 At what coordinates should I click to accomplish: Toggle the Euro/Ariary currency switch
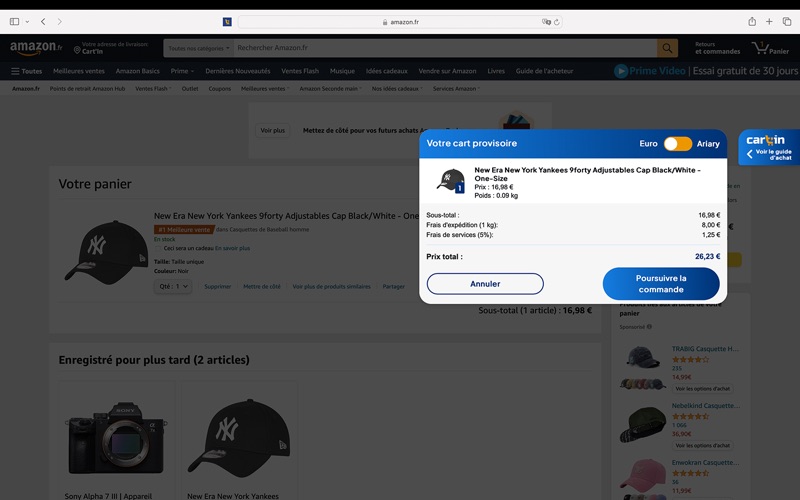tap(678, 144)
